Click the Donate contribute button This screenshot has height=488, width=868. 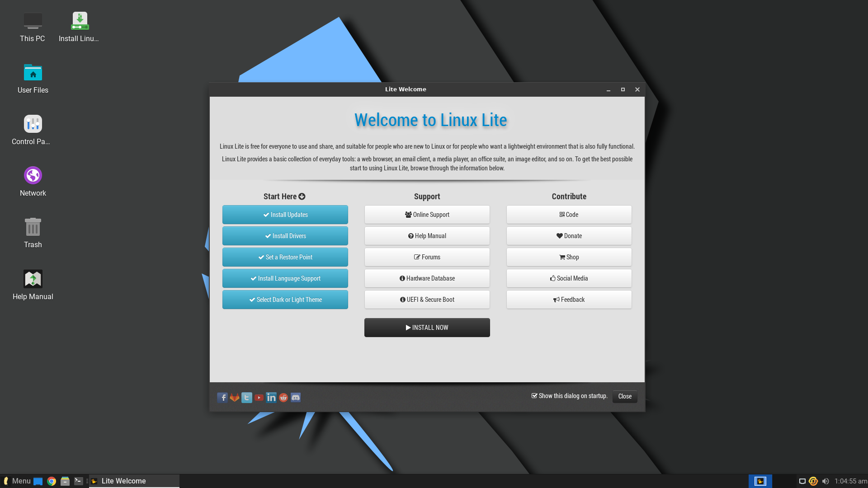coord(569,235)
